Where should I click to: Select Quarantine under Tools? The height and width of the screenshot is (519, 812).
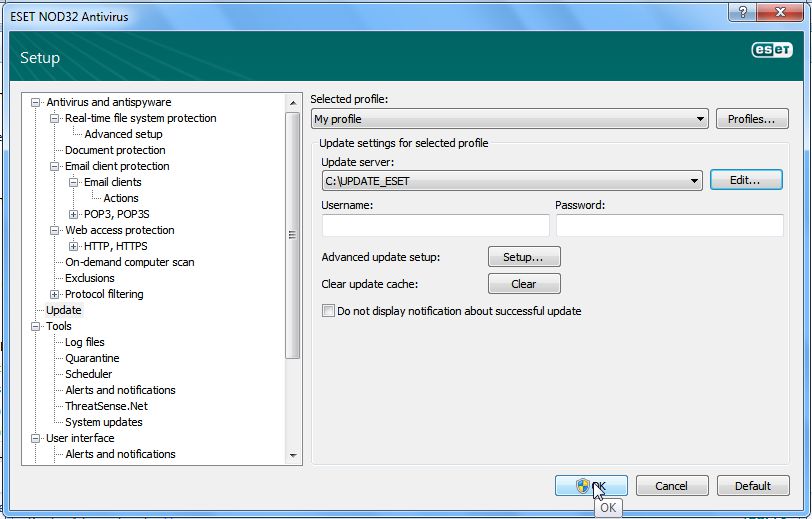pyautogui.click(x=92, y=358)
